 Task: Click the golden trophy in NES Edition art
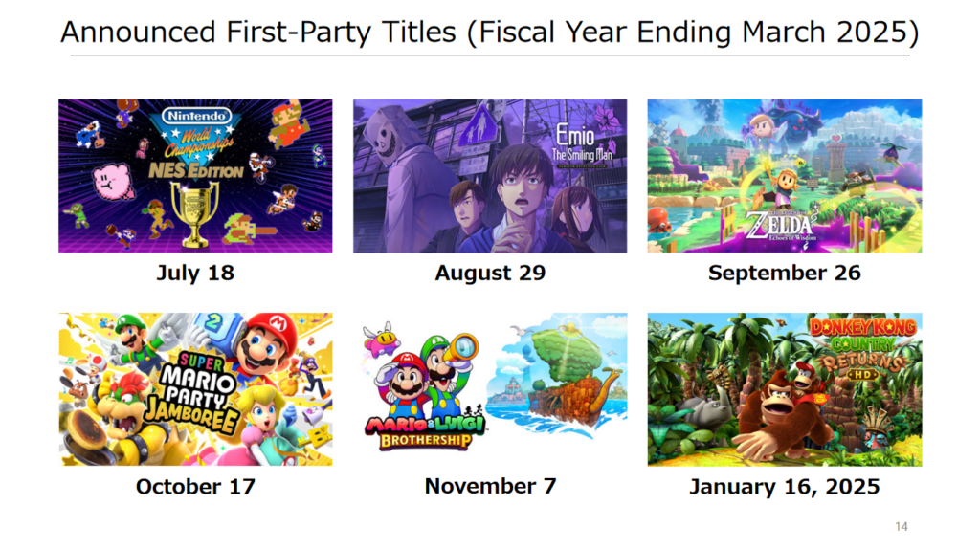coord(195,214)
